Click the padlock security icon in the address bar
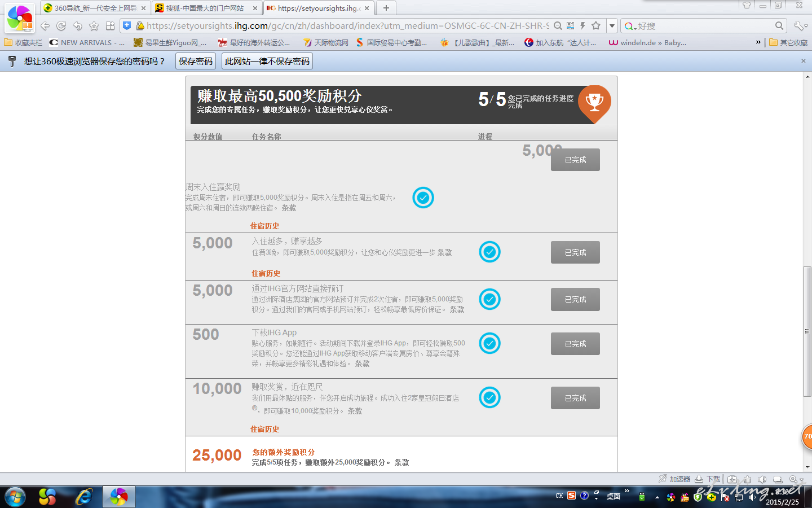The height and width of the screenshot is (508, 812). click(140, 25)
